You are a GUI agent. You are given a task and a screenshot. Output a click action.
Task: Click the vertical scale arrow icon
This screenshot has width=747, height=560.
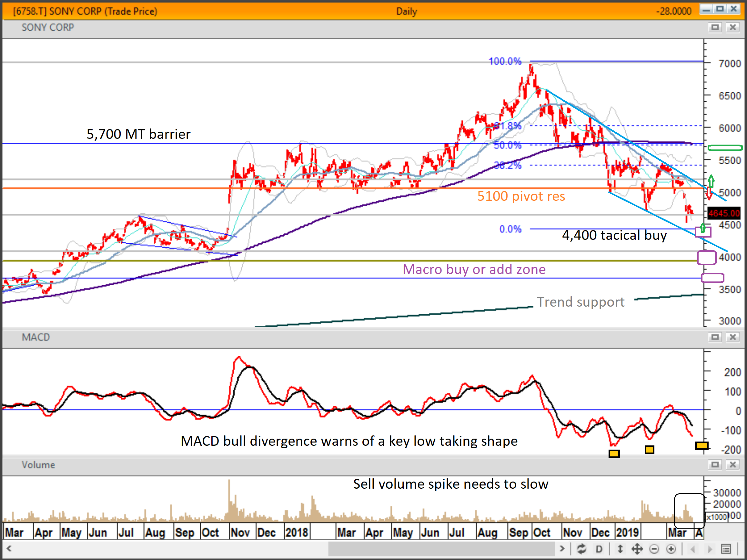pyautogui.click(x=620, y=549)
